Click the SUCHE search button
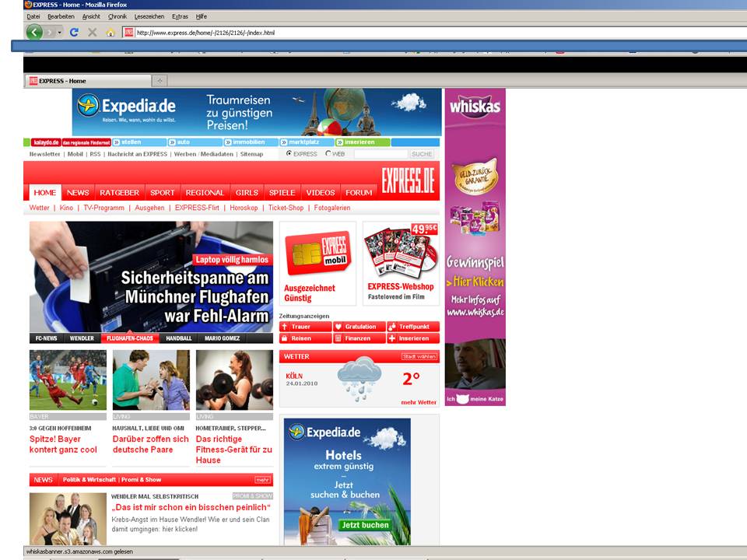Image resolution: width=747 pixels, height=560 pixels. coord(422,154)
